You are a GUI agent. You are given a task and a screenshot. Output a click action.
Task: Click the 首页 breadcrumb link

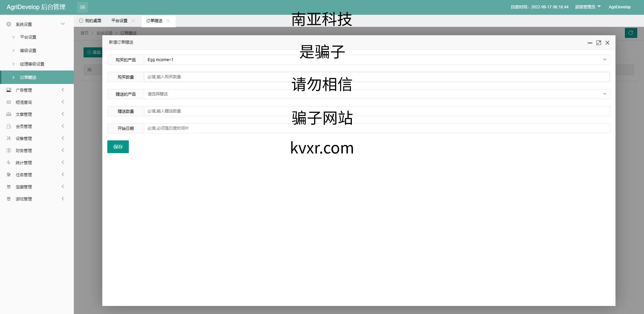(85, 33)
